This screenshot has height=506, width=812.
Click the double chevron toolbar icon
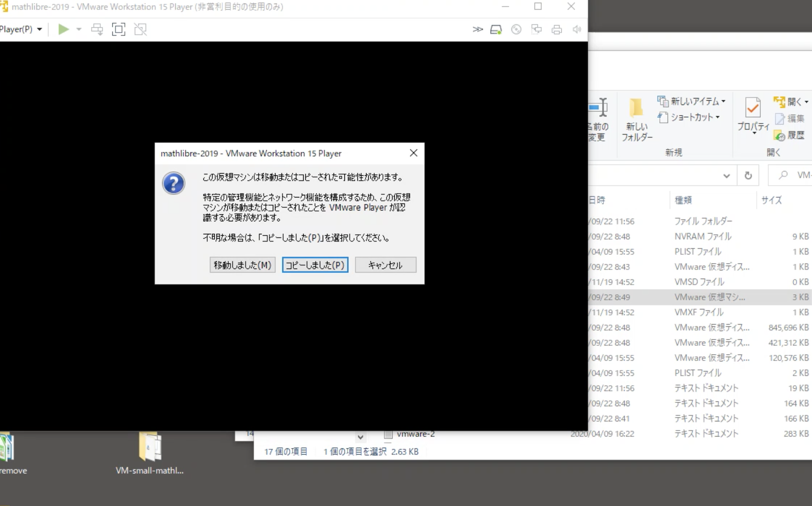click(478, 29)
